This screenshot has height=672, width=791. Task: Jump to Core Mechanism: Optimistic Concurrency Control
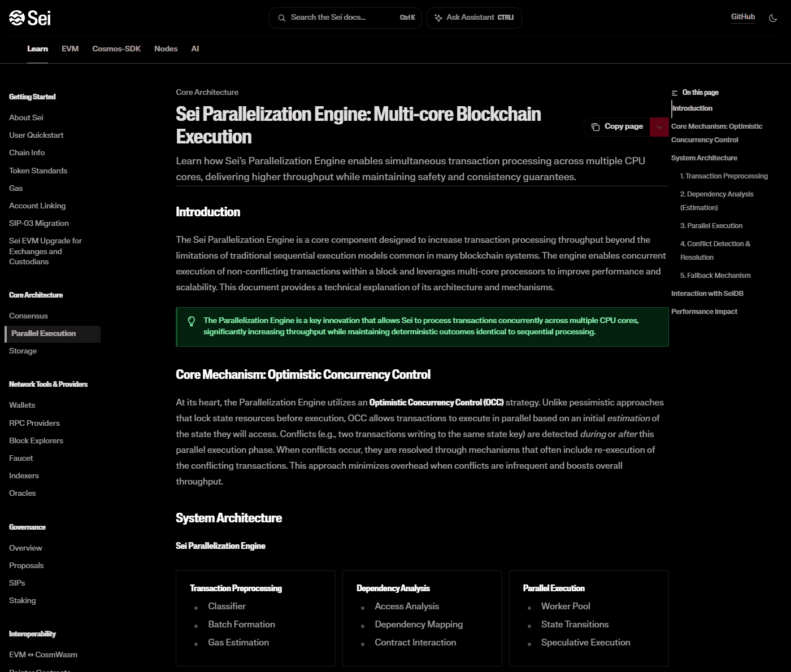pos(716,133)
